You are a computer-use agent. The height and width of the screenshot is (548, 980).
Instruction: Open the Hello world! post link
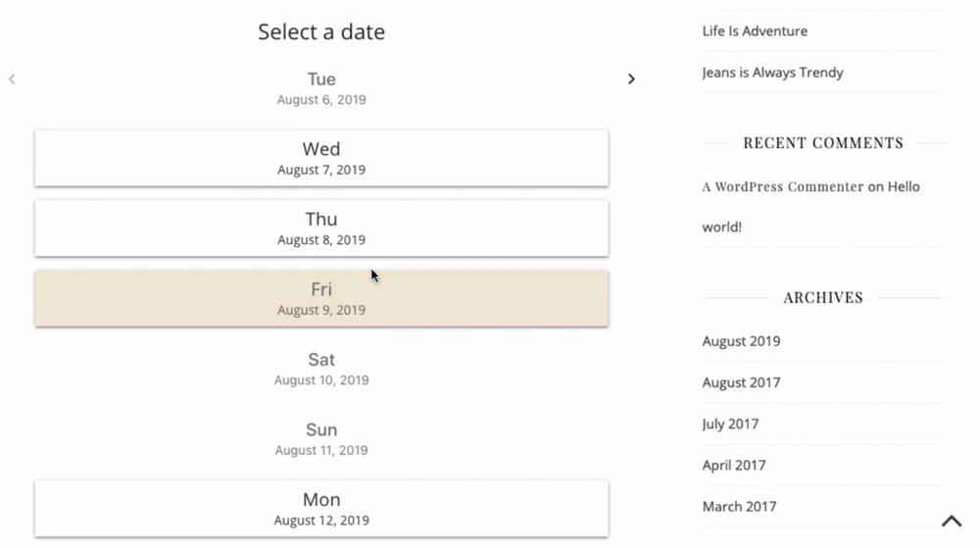810,207
